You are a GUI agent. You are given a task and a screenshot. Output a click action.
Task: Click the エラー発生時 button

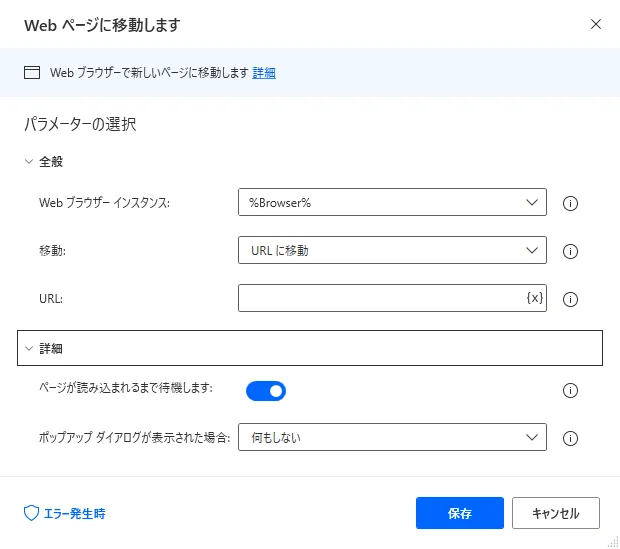pyautogui.click(x=65, y=513)
